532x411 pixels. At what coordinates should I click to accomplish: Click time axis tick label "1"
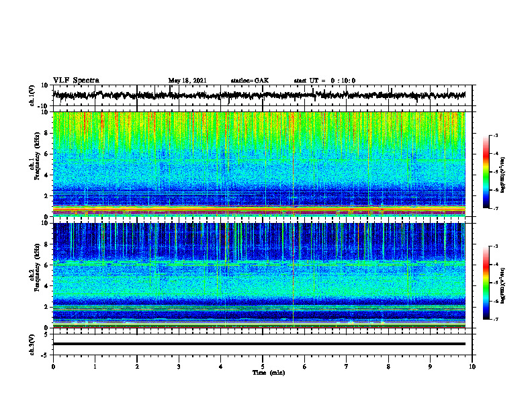95,367
